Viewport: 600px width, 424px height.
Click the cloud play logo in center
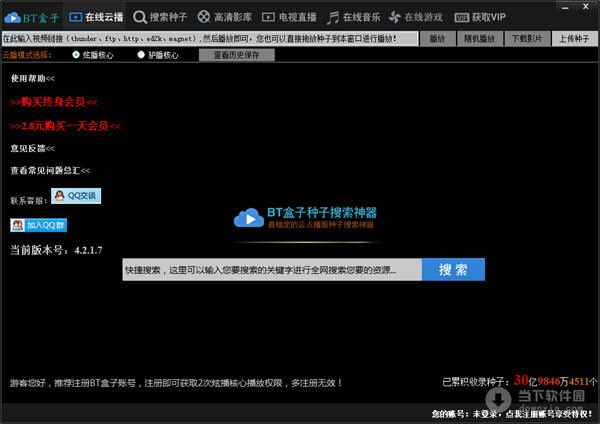point(249,218)
